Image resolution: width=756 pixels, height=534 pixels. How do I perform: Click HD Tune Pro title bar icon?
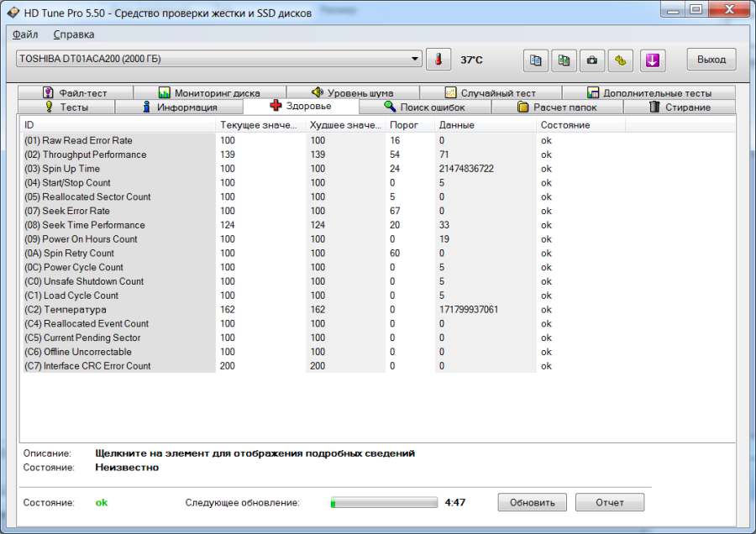pyautogui.click(x=13, y=13)
